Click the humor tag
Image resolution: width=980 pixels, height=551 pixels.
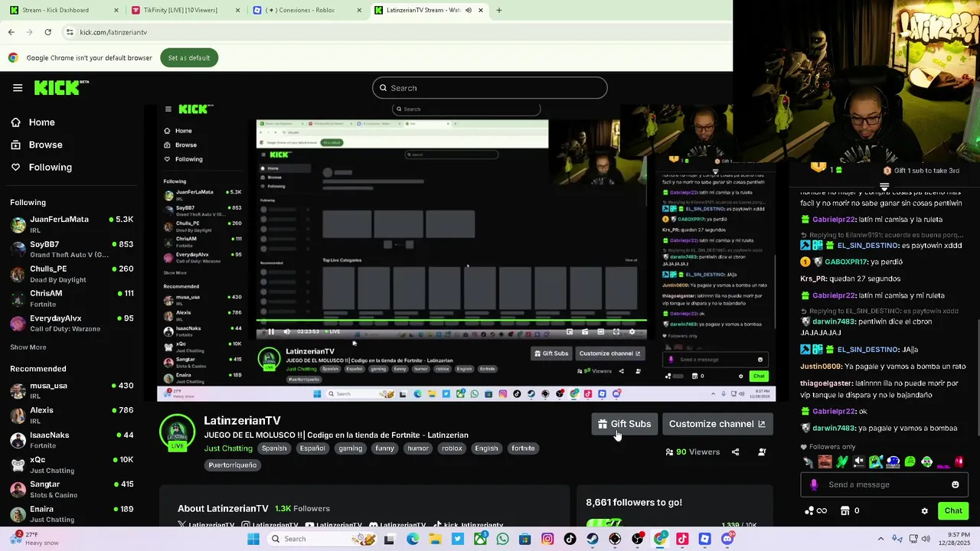pos(418,448)
